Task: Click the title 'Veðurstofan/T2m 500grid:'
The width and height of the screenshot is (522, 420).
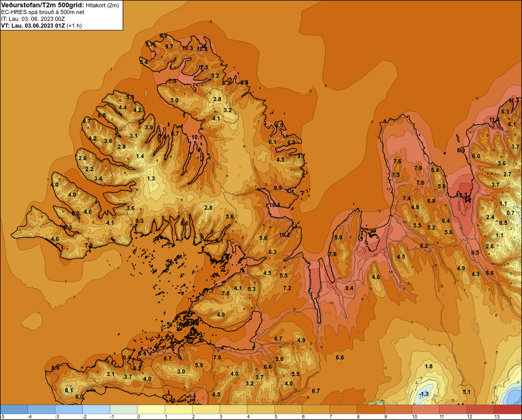Action: [x=43, y=5]
